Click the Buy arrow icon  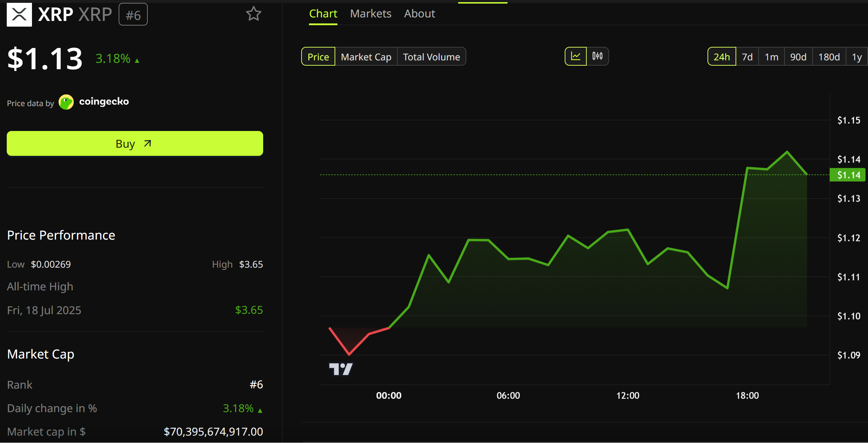click(x=147, y=143)
